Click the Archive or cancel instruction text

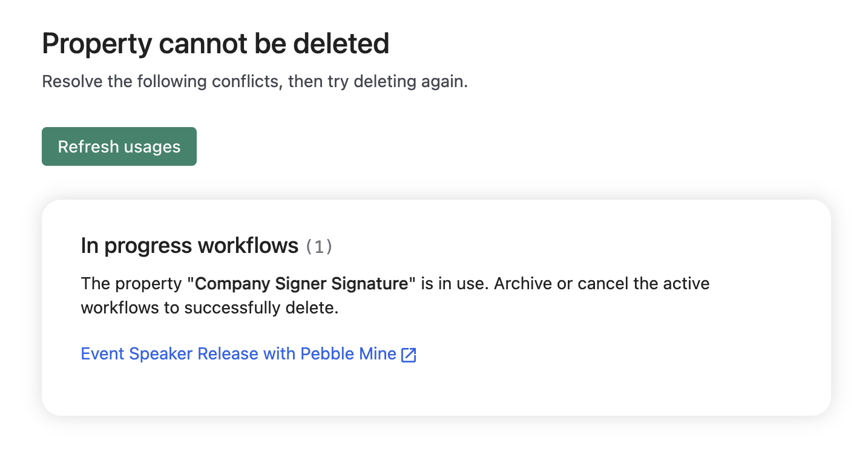pos(602,283)
